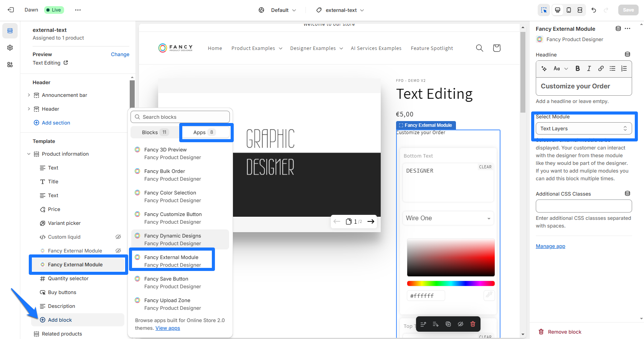Choose Fancy 3D Preview app block
This screenshot has height=339, width=644.
pos(180,153)
